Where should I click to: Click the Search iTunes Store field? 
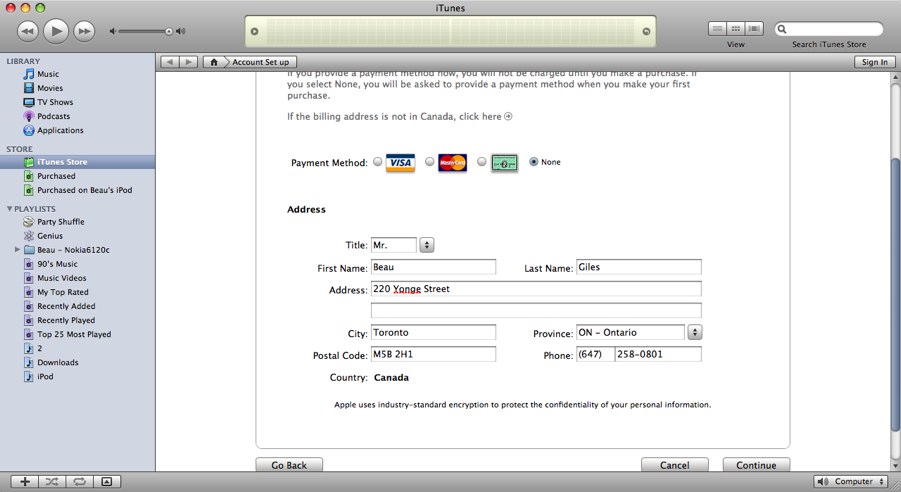pyautogui.click(x=829, y=29)
